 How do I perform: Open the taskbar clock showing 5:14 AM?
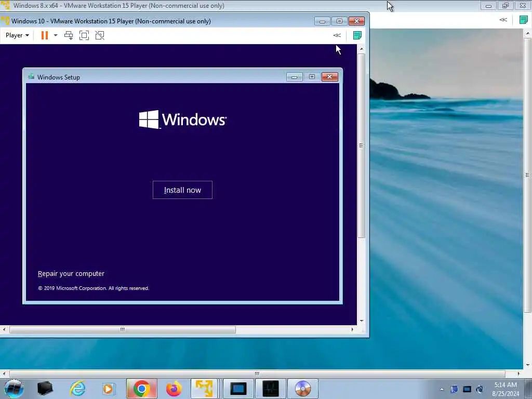(506, 389)
